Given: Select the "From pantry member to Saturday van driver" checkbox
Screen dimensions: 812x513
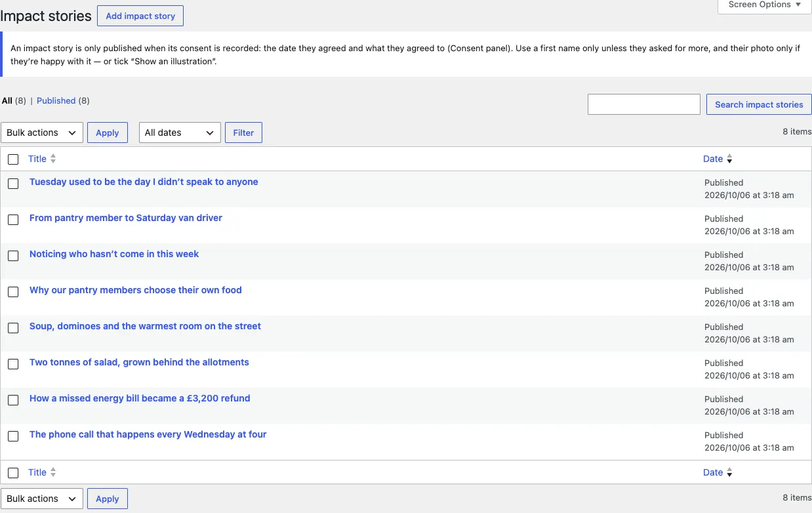Looking at the screenshot, I should pyautogui.click(x=13, y=220).
